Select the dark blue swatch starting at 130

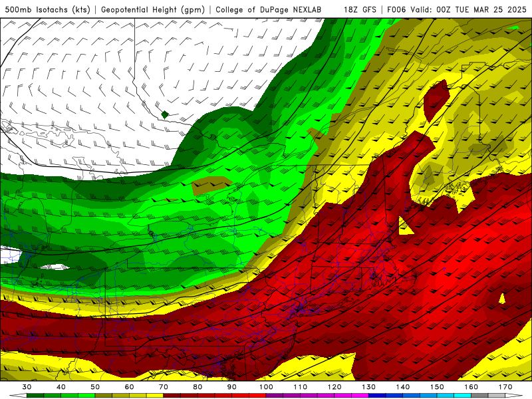[377, 396]
